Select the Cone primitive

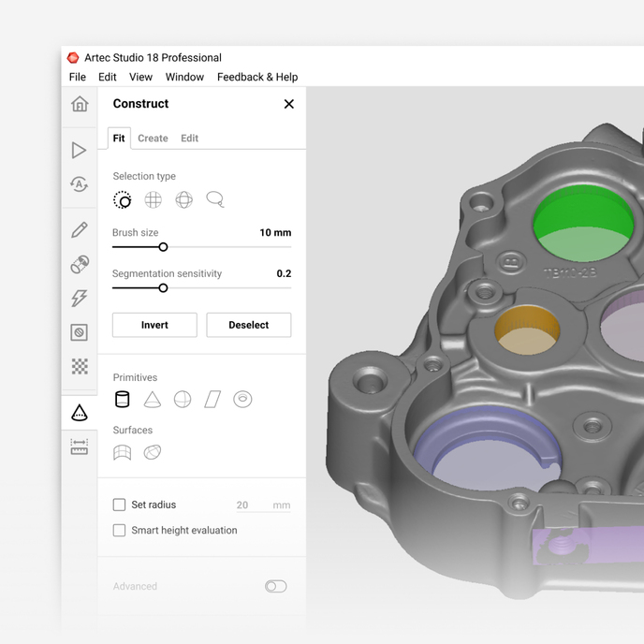point(153,399)
